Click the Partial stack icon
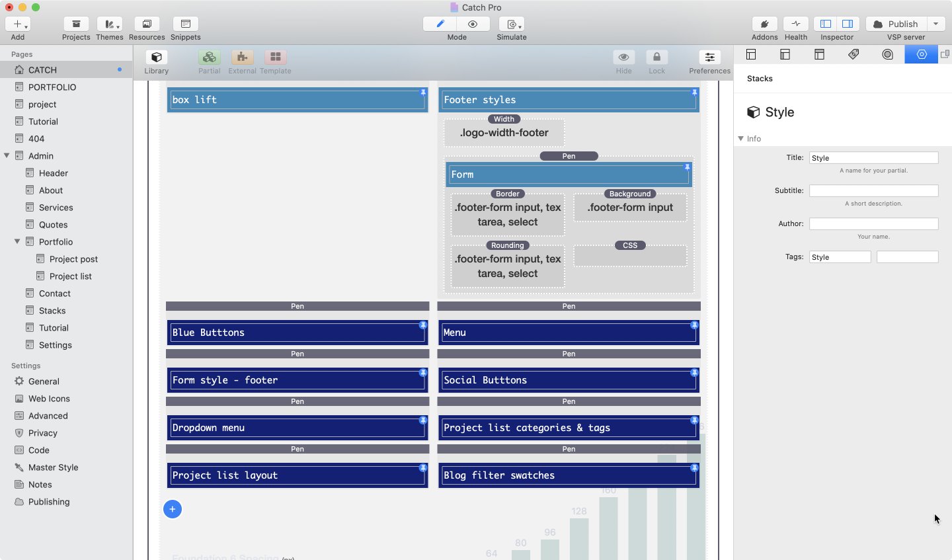 click(x=209, y=58)
